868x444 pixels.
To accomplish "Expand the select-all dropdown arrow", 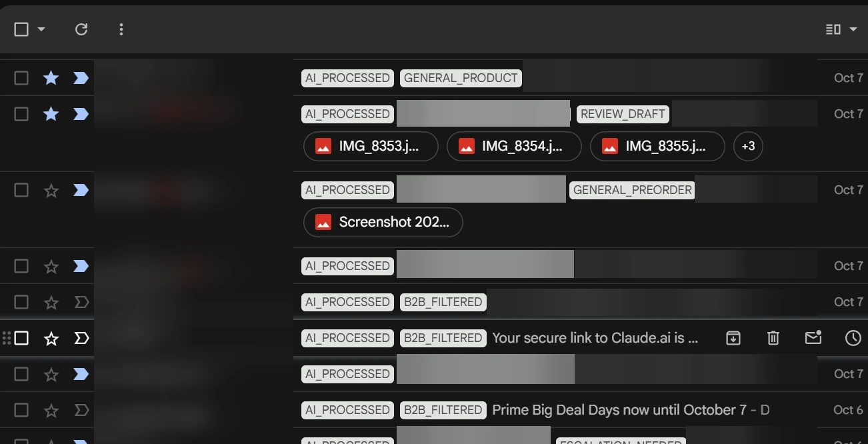I will click(x=41, y=29).
